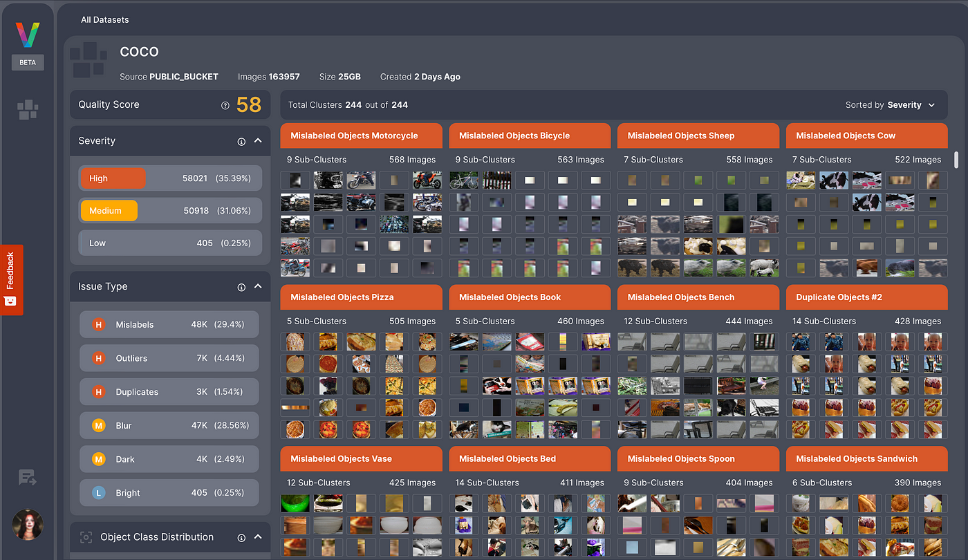This screenshot has height=560, width=968.
Task: Open Mislabeled Objects Cow cluster
Action: 867,136
